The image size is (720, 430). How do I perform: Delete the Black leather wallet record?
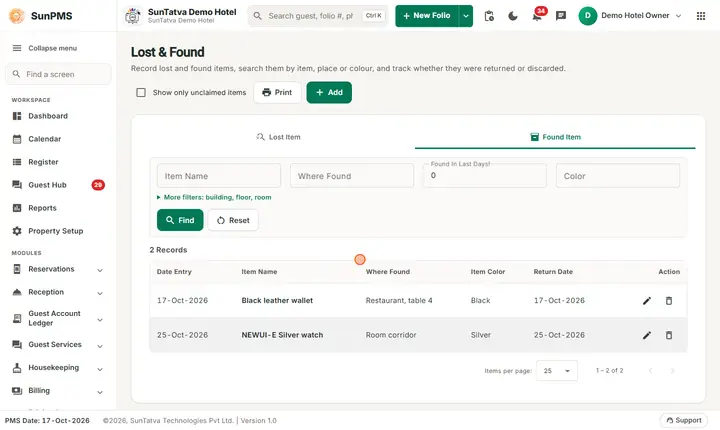tap(669, 300)
